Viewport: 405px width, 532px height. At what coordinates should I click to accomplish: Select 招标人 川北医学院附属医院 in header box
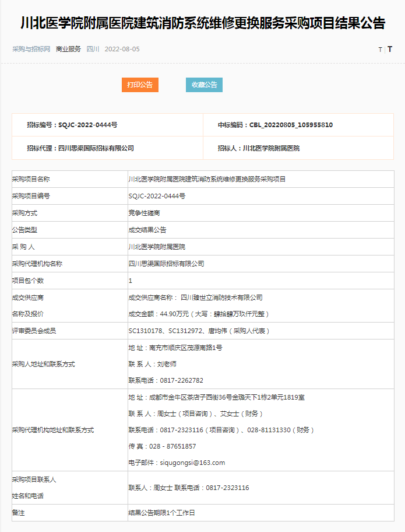coord(258,148)
